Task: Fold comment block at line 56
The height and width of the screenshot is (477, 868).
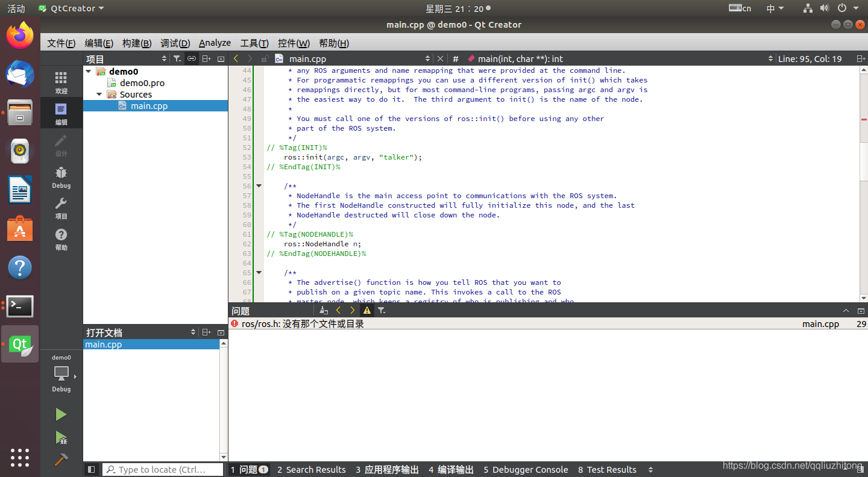Action: click(x=259, y=185)
